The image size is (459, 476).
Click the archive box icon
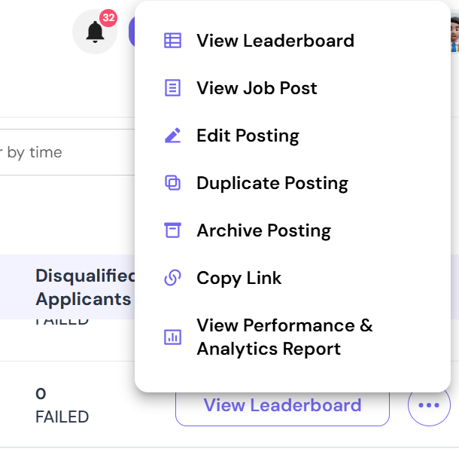coord(172,230)
